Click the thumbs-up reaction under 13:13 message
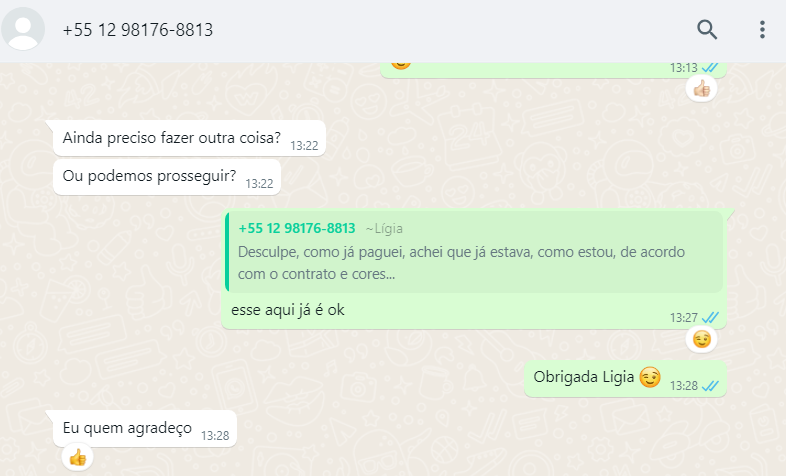Viewport: 786px width, 476px height. tap(701, 89)
